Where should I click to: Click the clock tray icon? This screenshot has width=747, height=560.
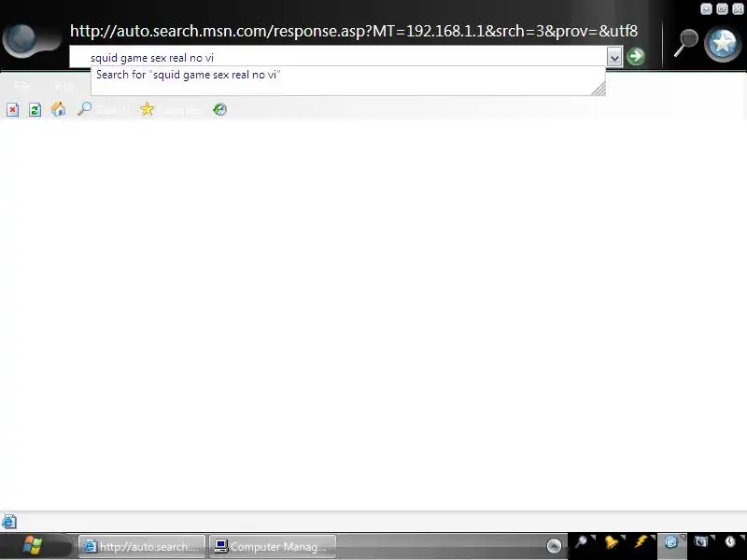coord(730,542)
